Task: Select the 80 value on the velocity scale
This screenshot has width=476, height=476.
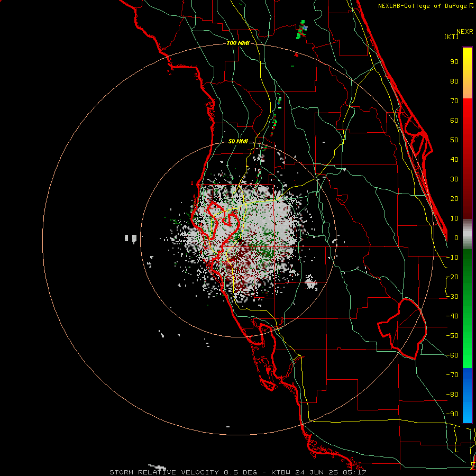Action: pyautogui.click(x=454, y=81)
